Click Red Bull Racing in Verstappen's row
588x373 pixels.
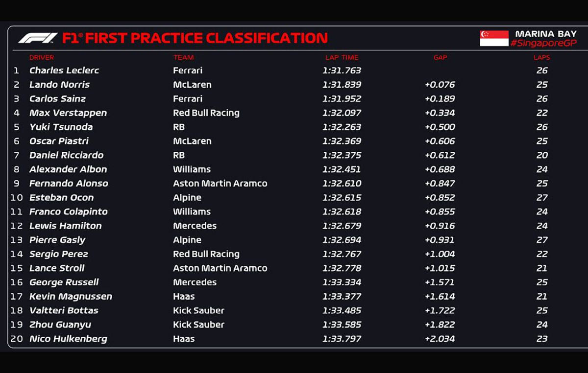tap(206, 113)
